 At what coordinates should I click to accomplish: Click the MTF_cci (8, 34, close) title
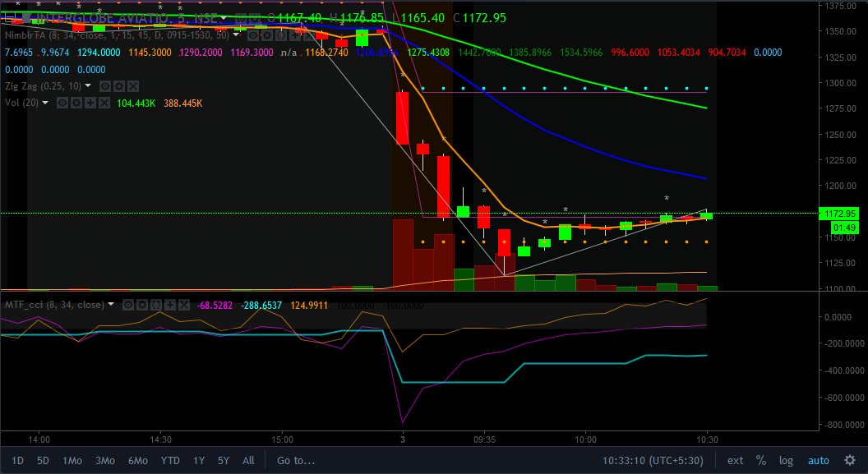[54, 305]
